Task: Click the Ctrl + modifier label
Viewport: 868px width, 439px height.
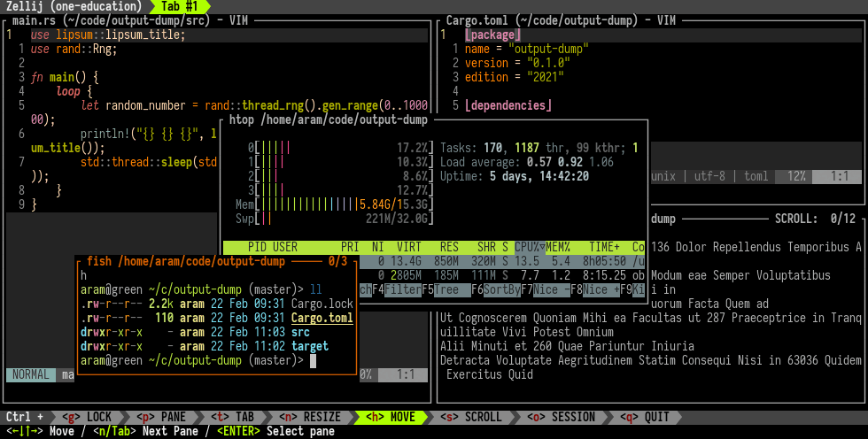Action: [x=25, y=417]
